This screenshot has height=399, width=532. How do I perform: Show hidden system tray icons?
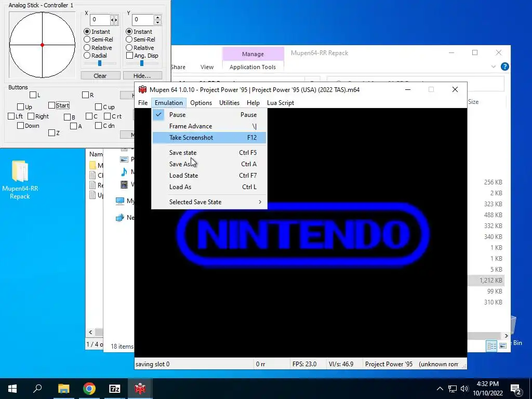[x=440, y=389]
